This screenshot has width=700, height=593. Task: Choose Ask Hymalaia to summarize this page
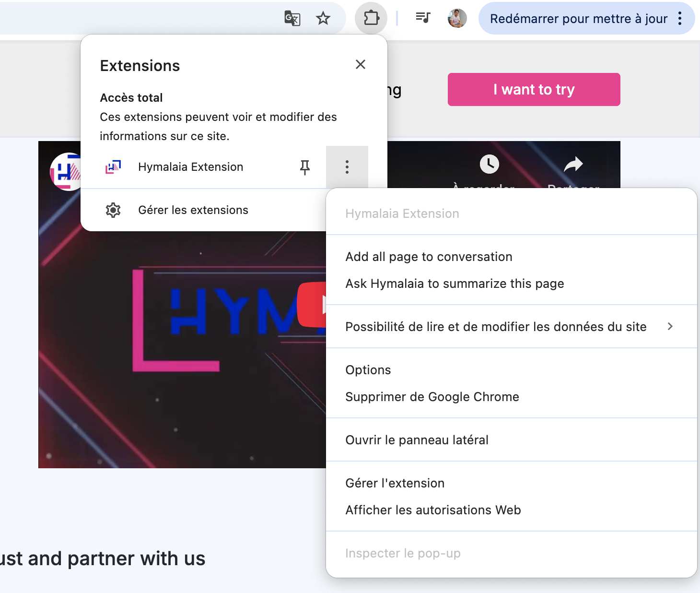pyautogui.click(x=512, y=284)
